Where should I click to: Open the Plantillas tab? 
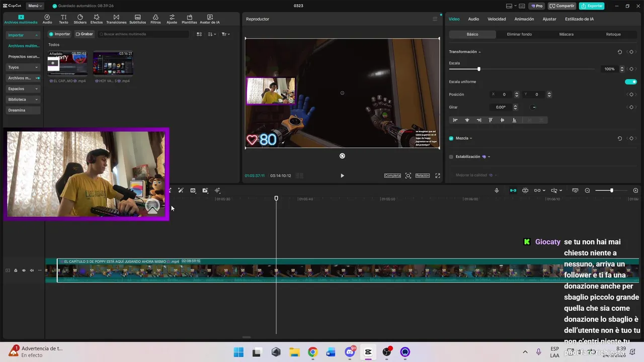189,19
